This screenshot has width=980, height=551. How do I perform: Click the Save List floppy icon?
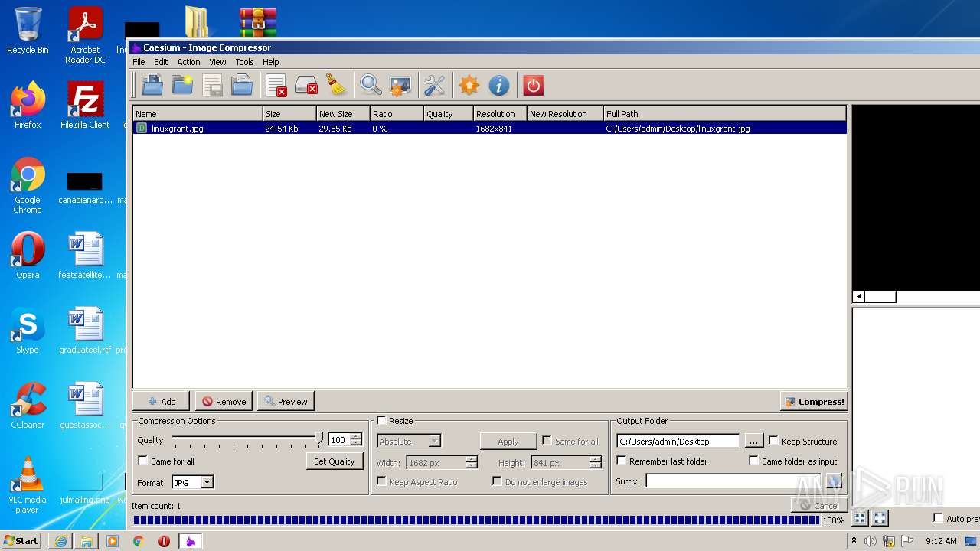click(212, 85)
